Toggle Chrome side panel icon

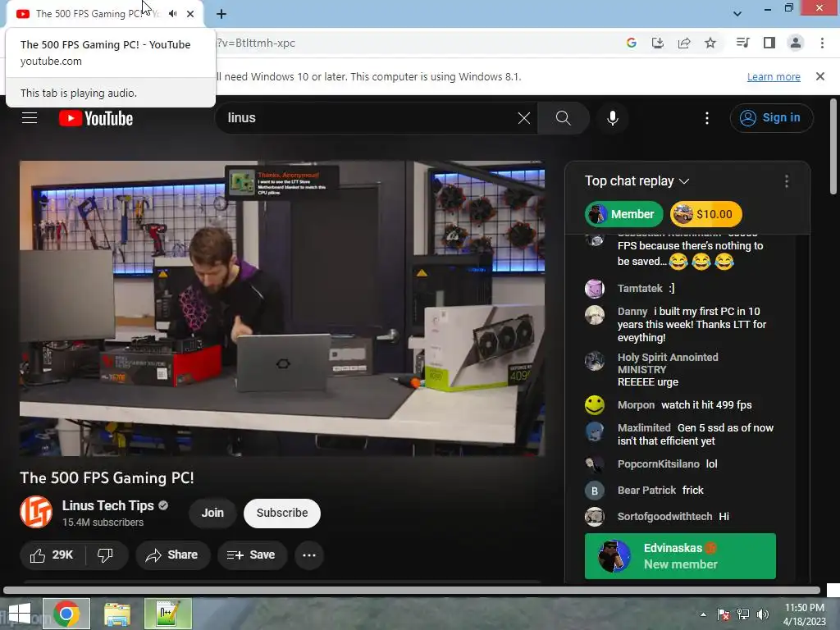[769, 43]
